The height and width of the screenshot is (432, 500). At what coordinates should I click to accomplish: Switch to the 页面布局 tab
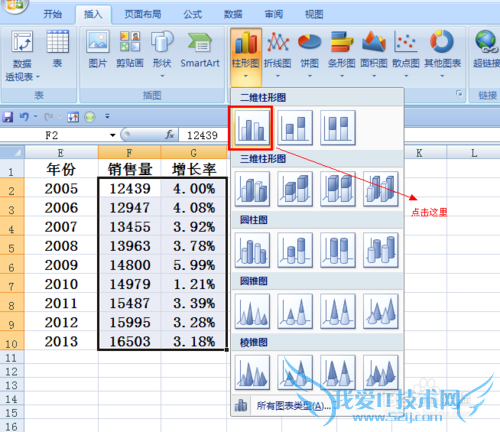(x=143, y=14)
